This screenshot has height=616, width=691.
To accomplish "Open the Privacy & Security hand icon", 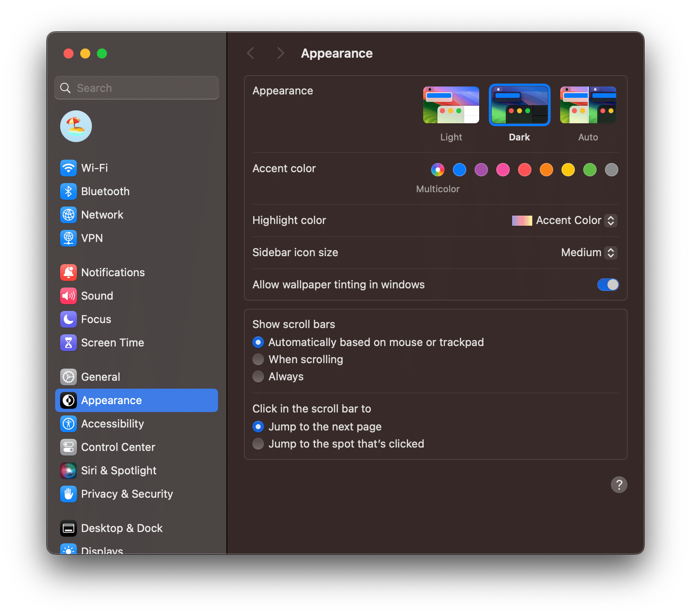I will point(69,494).
